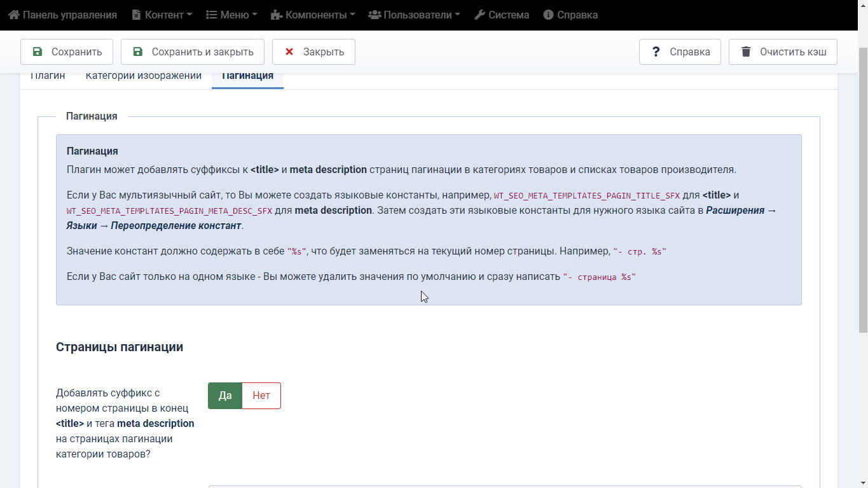Image resolution: width=868 pixels, height=488 pixels.
Task: Select the Пагинация tab
Action: click(247, 76)
